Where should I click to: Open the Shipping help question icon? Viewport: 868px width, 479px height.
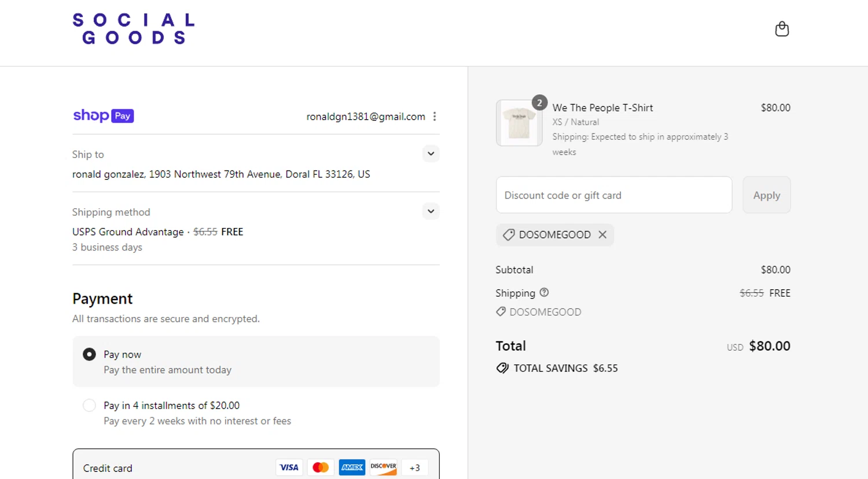pos(544,292)
